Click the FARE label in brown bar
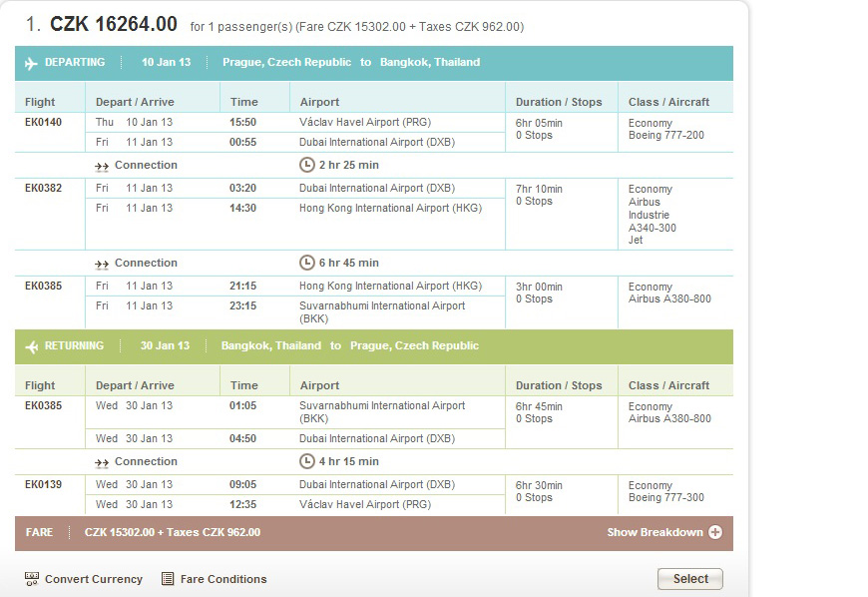This screenshot has height=597, width=868. click(x=39, y=532)
